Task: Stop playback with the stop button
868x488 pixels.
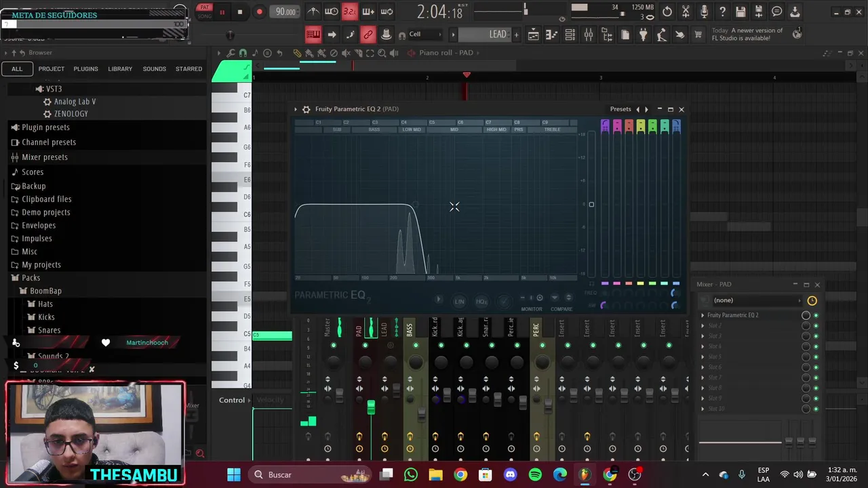Action: pyautogui.click(x=239, y=12)
